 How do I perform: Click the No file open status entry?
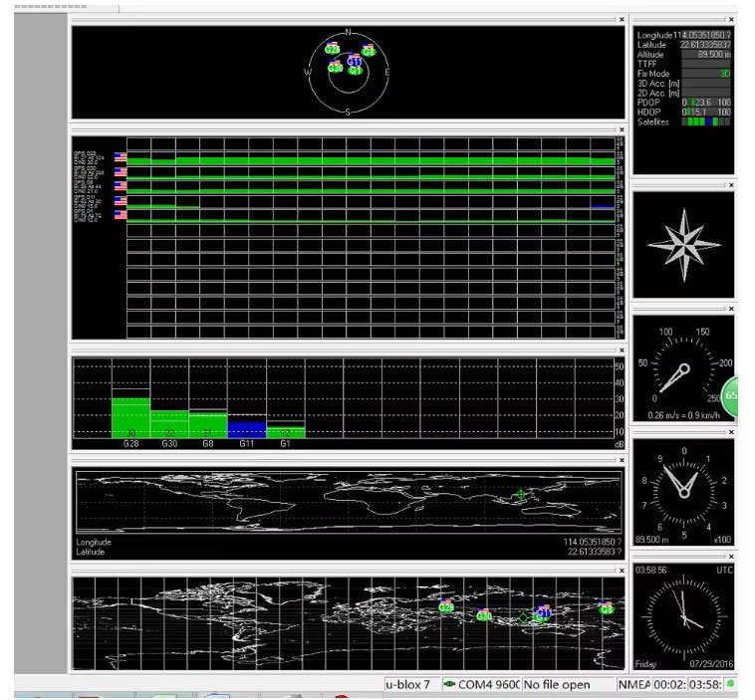tap(568, 684)
